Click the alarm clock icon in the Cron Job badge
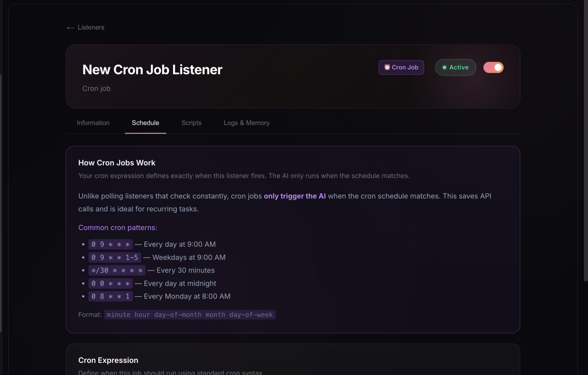Image resolution: width=588 pixels, height=375 pixels. 387,67
